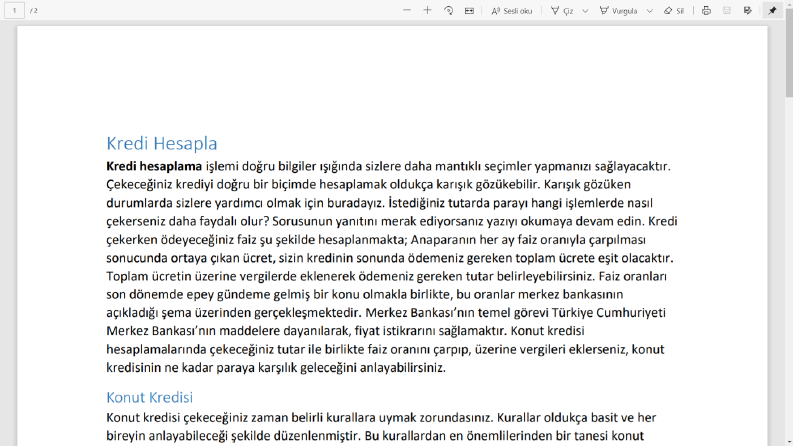Click the page number input field
793x446 pixels.
click(14, 10)
